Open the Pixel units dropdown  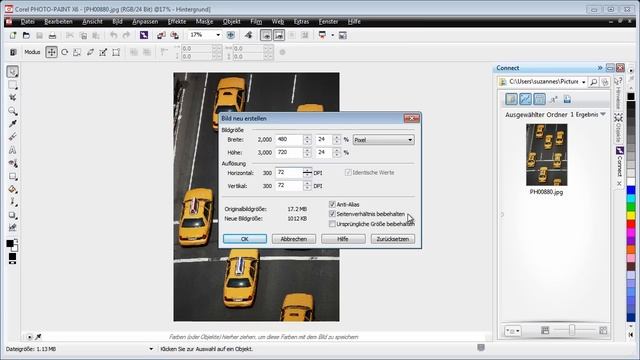[383, 140]
